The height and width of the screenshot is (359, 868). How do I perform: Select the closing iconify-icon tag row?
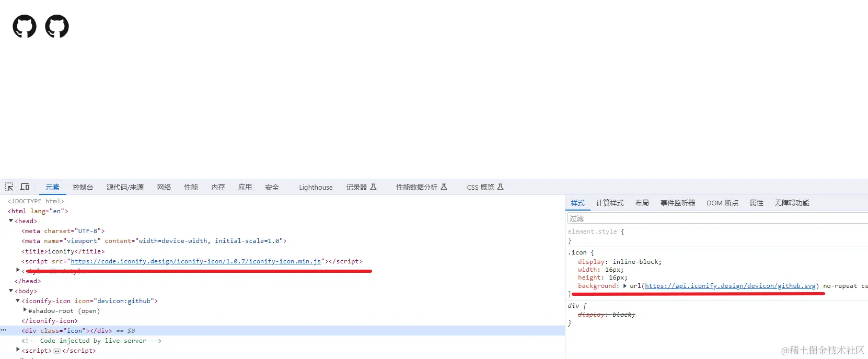point(50,321)
